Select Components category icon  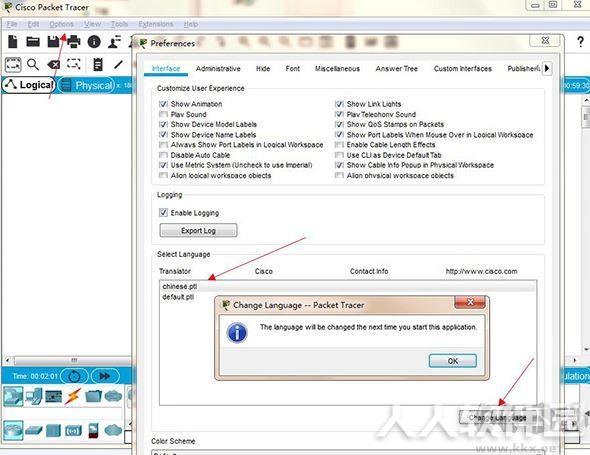click(53, 396)
